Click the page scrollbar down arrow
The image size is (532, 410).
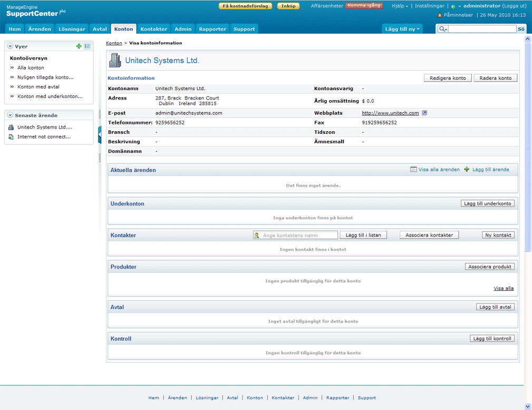click(x=528, y=406)
